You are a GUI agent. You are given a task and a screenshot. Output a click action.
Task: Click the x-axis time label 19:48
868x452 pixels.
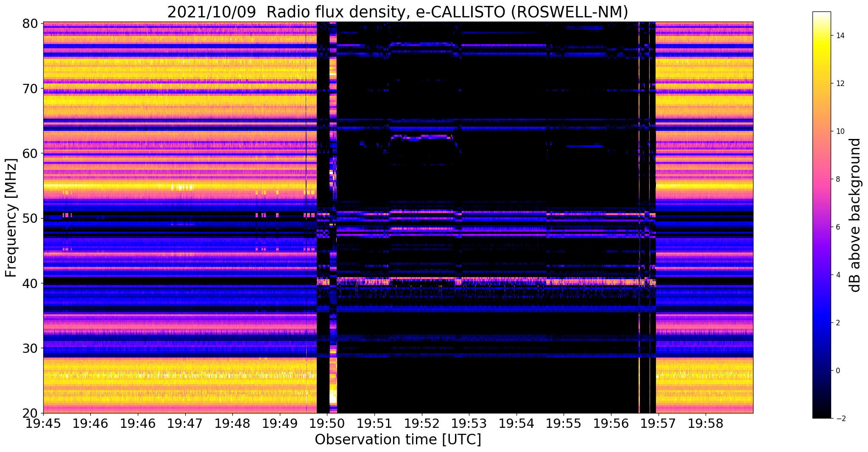(232, 423)
